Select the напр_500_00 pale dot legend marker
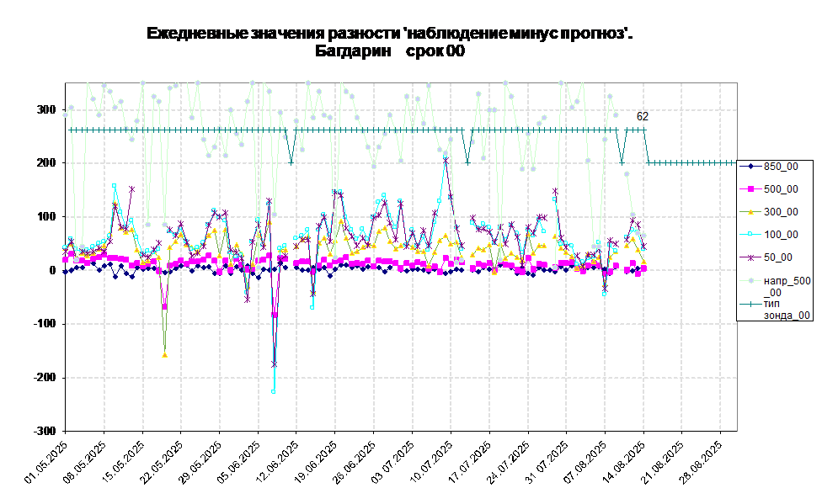This screenshot has width=822, height=504. (750, 280)
